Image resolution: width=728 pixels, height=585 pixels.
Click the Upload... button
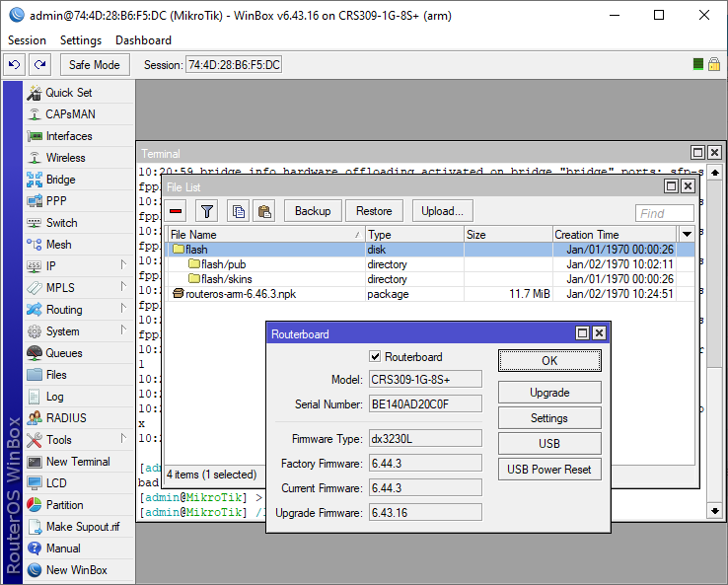click(x=443, y=211)
